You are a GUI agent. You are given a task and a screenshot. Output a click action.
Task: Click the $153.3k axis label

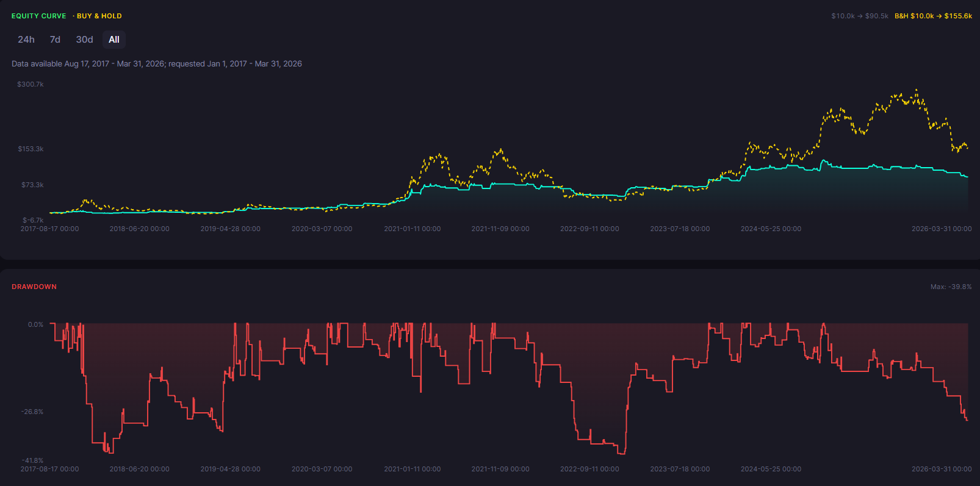(31, 149)
